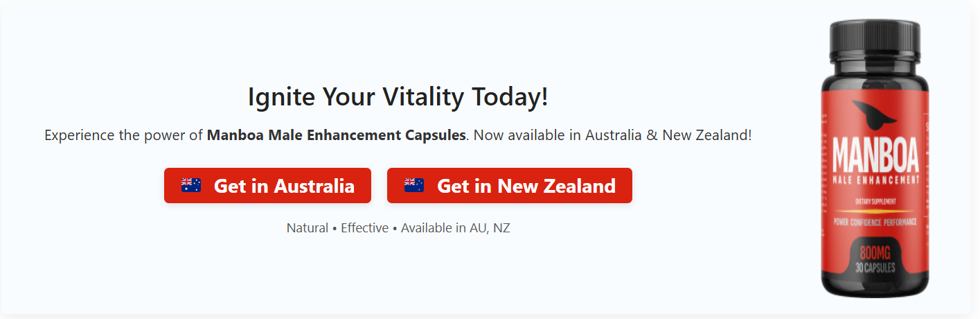Click the "30 Capsules" text on the bottle
The height and width of the screenshot is (319, 980).
[x=877, y=267]
